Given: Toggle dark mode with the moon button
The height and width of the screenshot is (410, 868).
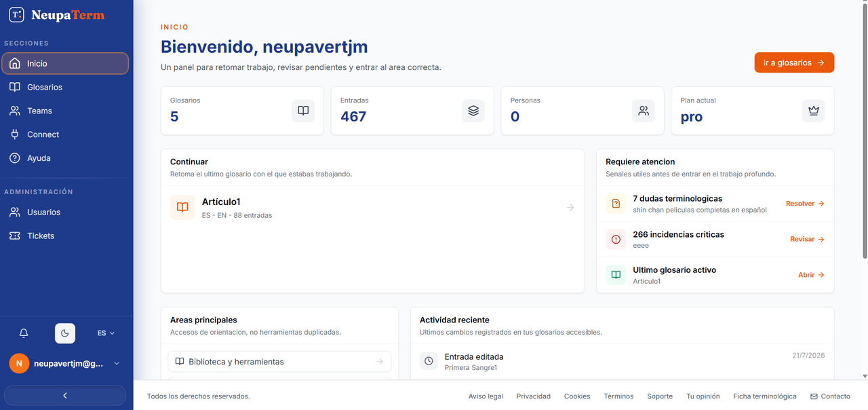Looking at the screenshot, I should click(x=65, y=333).
